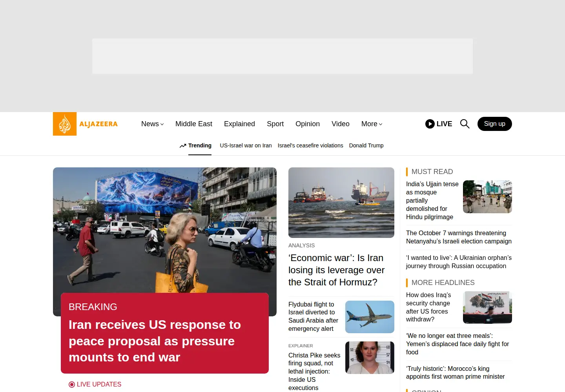Click the LIVE play icon
This screenshot has height=392, width=565.
(x=430, y=124)
